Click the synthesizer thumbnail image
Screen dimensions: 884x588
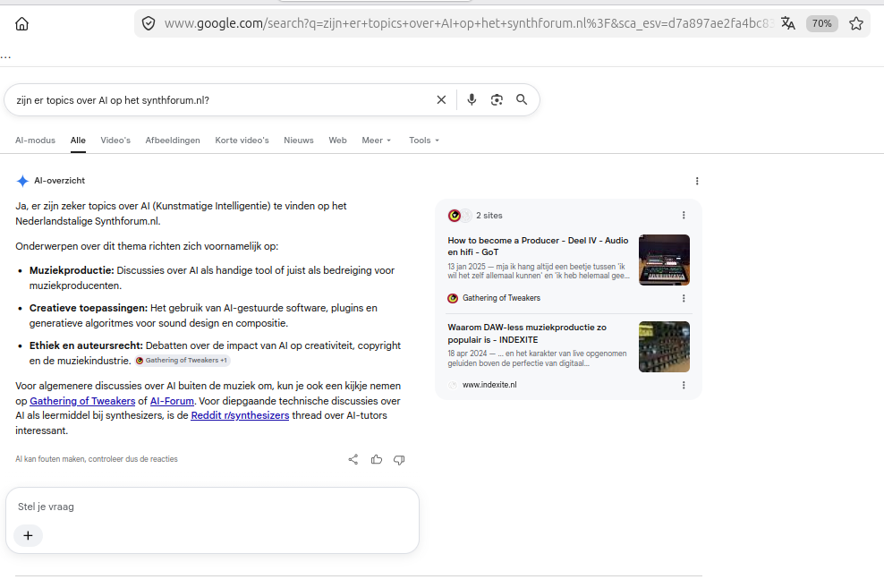coord(664,260)
